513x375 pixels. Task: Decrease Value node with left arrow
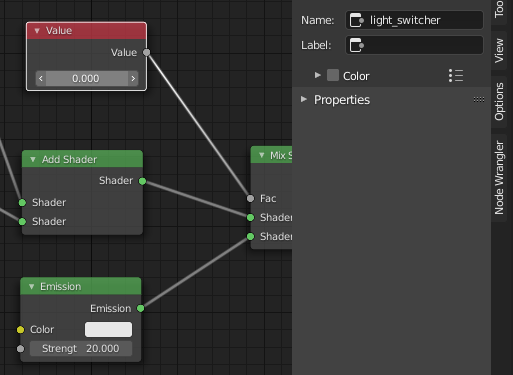pos(41,79)
